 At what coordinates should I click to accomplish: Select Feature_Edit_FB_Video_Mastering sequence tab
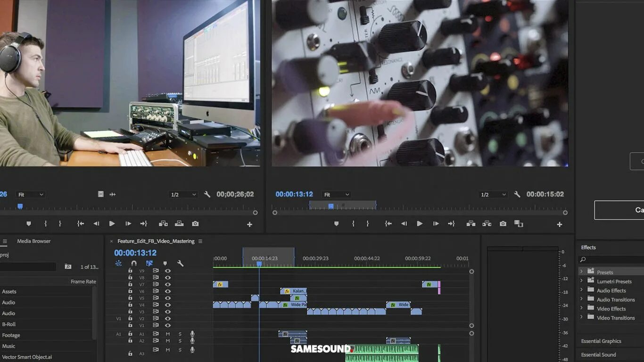156,241
